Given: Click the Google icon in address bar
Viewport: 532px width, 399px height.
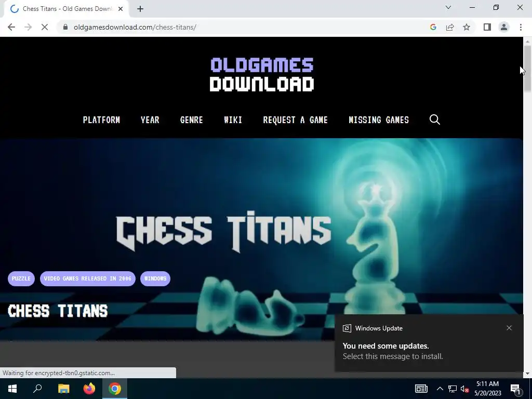Looking at the screenshot, I should (x=433, y=27).
